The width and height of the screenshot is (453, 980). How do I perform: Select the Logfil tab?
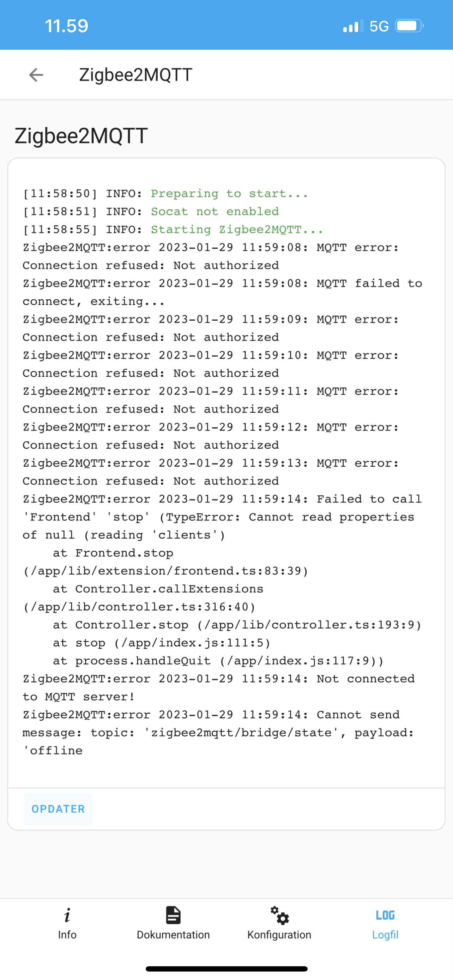click(385, 935)
